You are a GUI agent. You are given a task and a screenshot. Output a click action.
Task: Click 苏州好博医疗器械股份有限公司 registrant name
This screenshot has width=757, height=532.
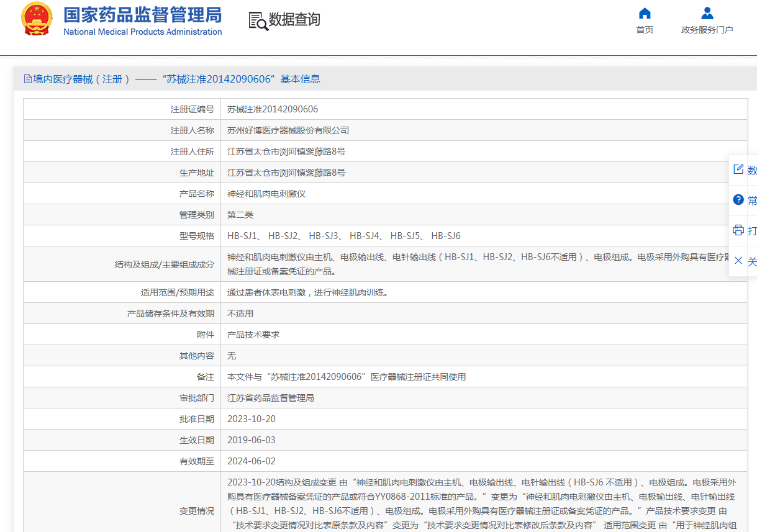coord(288,130)
